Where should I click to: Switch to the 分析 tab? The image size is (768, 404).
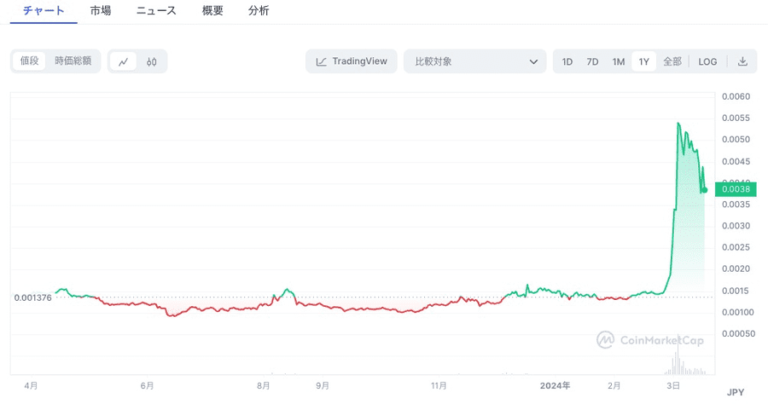tap(258, 11)
